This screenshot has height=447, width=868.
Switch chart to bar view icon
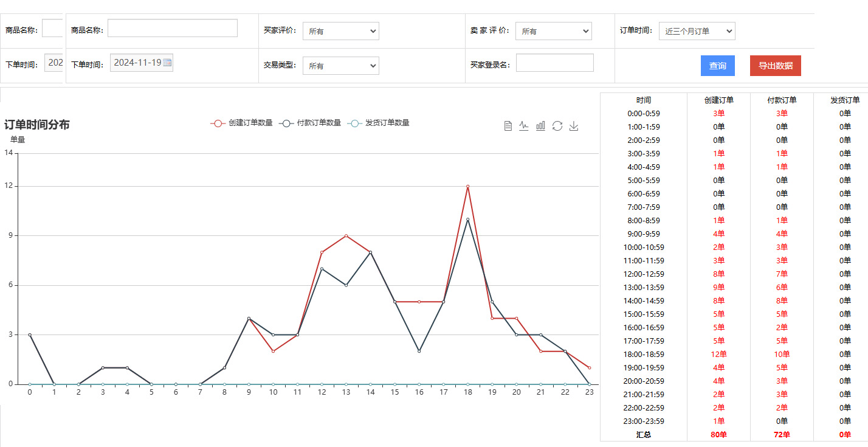(x=540, y=126)
